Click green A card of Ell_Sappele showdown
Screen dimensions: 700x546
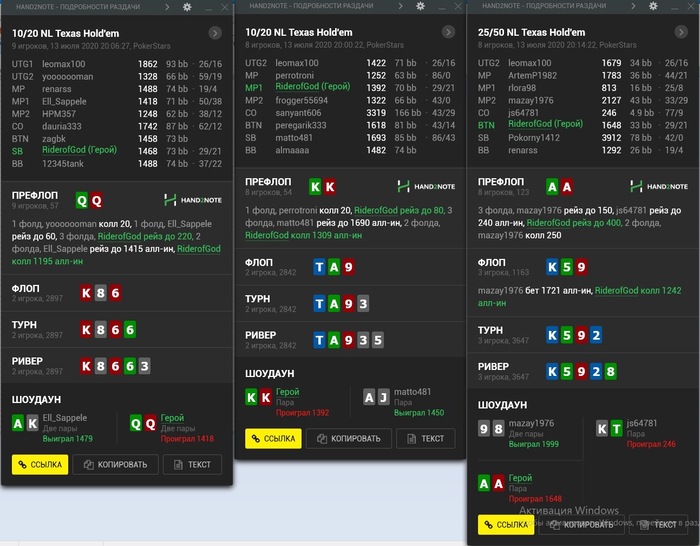(18, 423)
